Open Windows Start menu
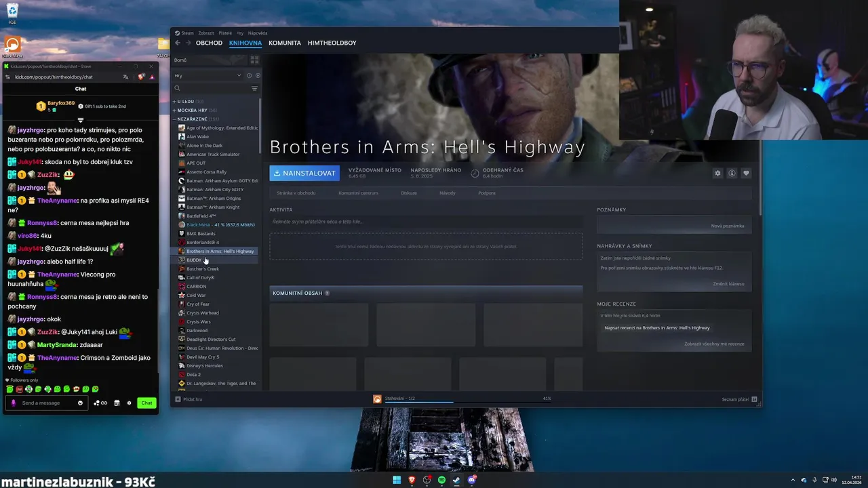 click(397, 480)
